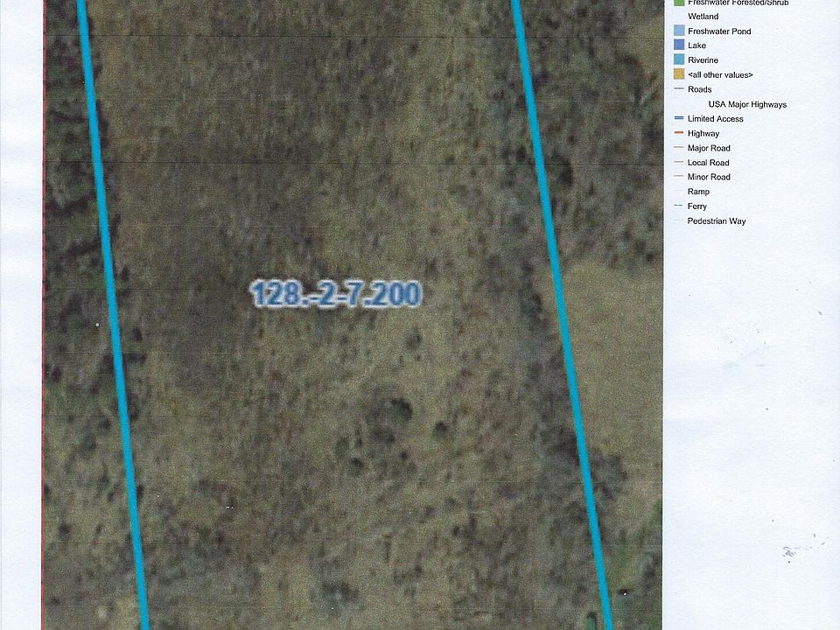Select the Lake legend color square
Image resolution: width=840 pixels, height=630 pixels.
coord(679,45)
